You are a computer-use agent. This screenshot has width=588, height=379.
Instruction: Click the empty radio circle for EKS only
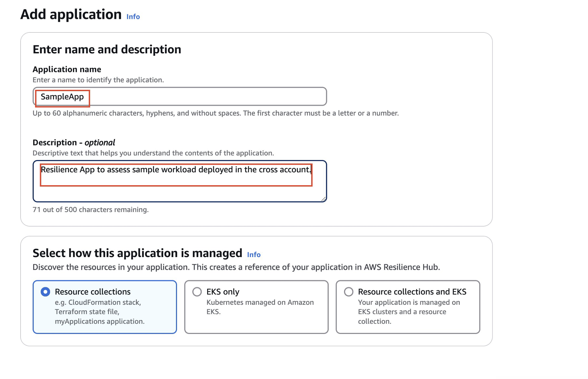[x=198, y=292]
